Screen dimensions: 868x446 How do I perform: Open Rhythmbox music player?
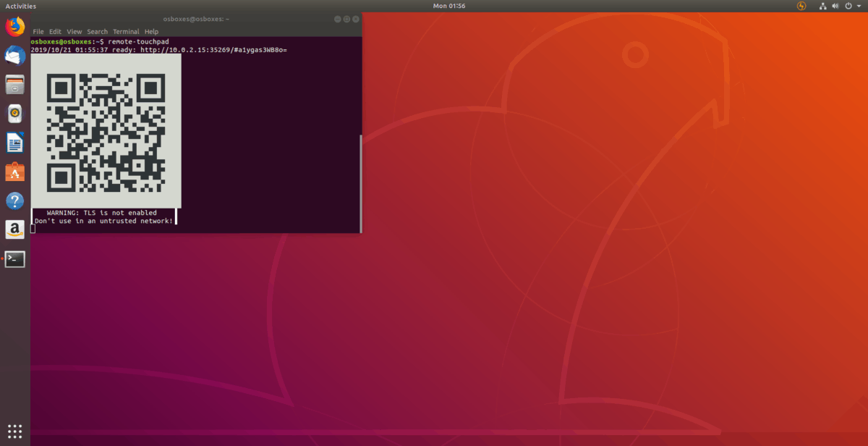point(14,113)
